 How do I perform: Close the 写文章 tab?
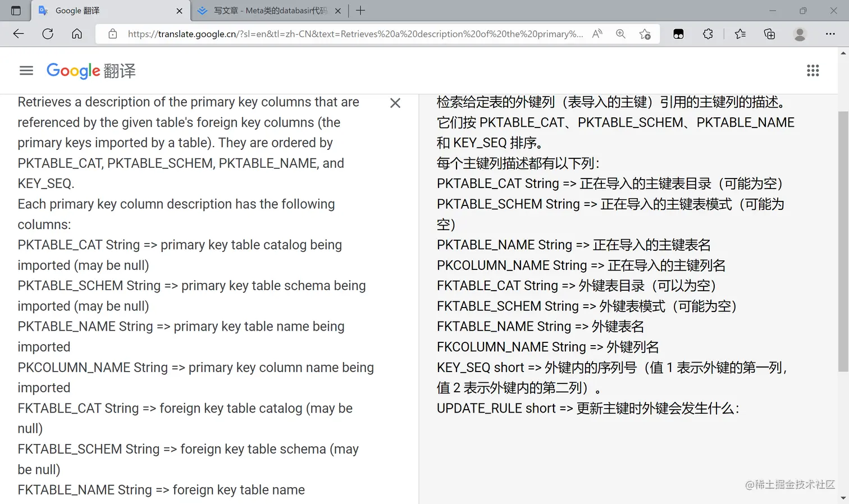pos(338,11)
